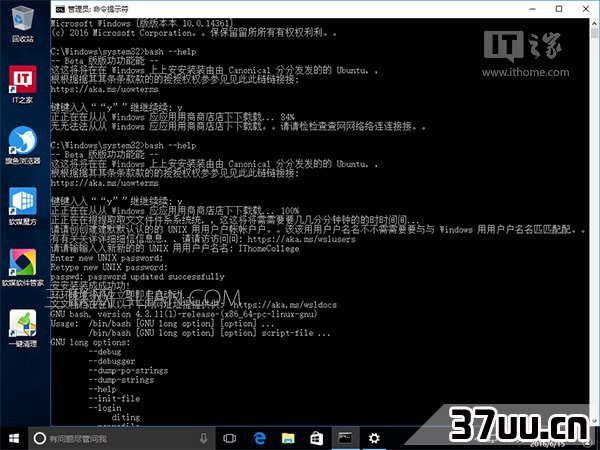Click the "Enter new UNIX password:" line

tap(107, 258)
